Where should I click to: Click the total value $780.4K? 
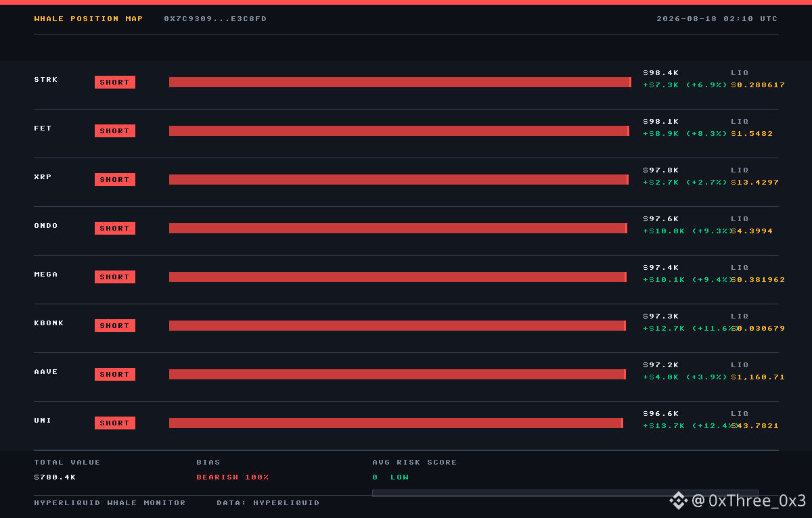click(55, 477)
